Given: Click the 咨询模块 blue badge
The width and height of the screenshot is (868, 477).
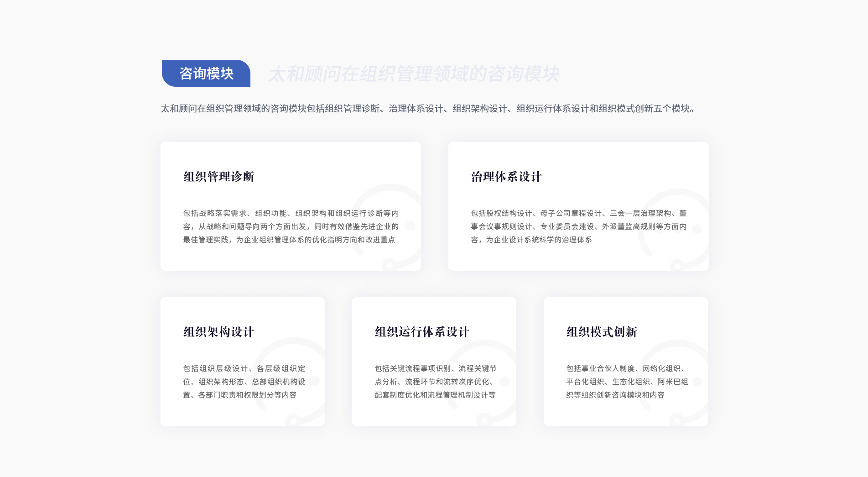Looking at the screenshot, I should pyautogui.click(x=206, y=73).
